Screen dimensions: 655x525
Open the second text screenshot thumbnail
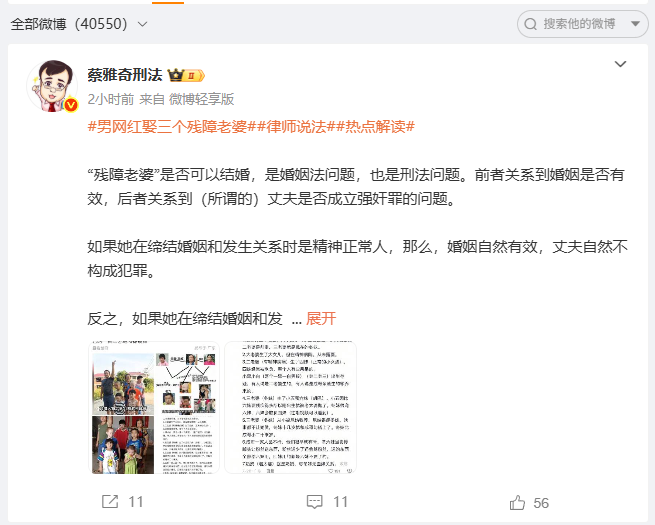290,408
